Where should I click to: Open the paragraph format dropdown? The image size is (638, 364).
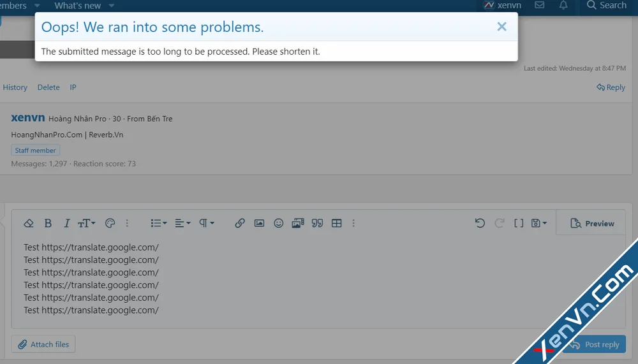206,223
